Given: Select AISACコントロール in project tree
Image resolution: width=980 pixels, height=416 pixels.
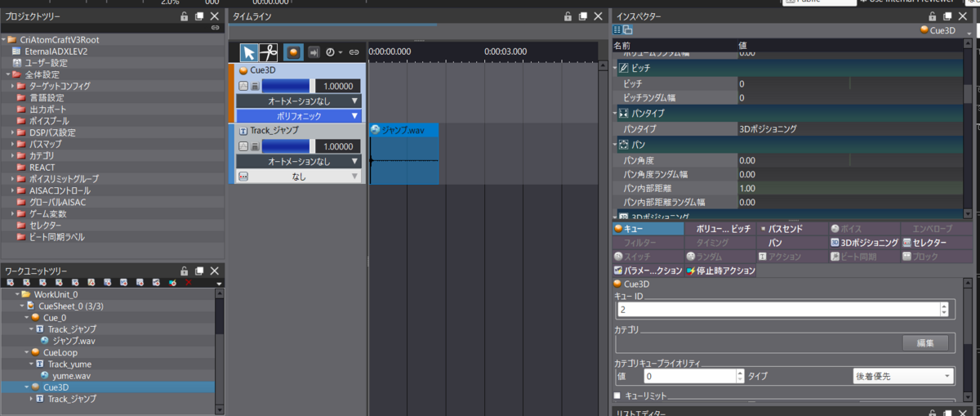Looking at the screenshot, I should click(60, 190).
